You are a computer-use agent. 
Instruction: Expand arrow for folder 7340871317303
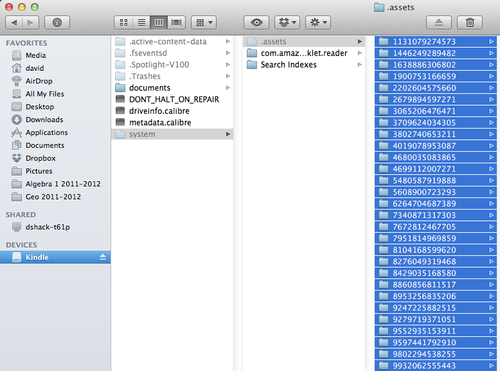pyautogui.click(x=491, y=215)
